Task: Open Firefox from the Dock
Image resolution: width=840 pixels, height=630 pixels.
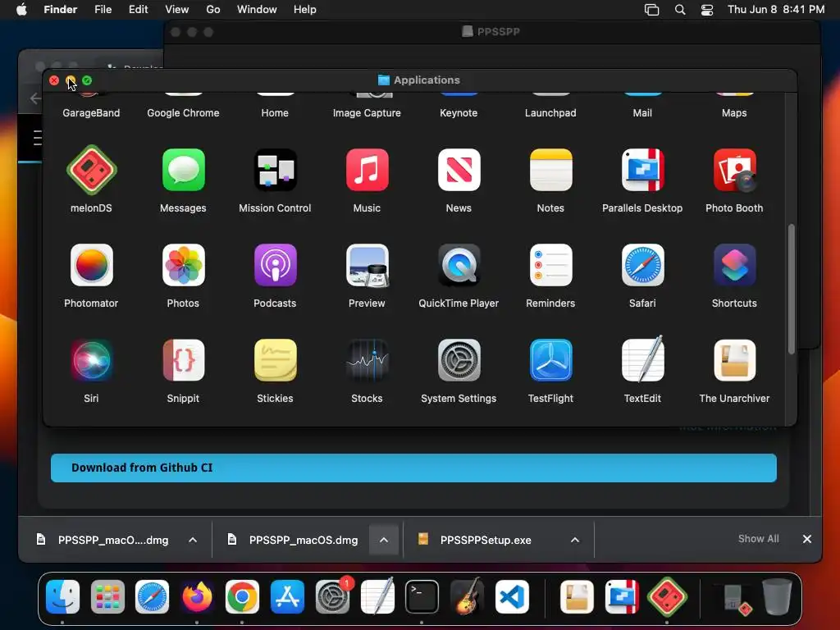Action: click(197, 596)
